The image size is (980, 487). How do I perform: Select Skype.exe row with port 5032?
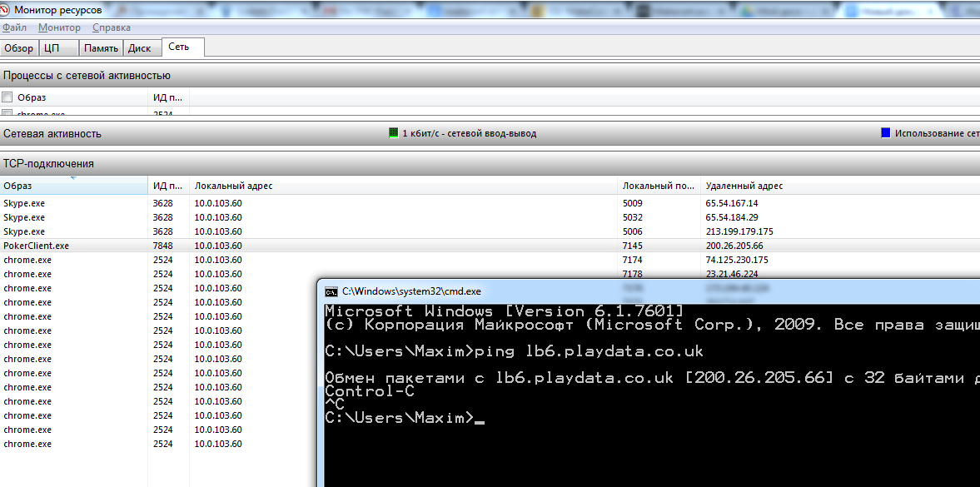490,217
